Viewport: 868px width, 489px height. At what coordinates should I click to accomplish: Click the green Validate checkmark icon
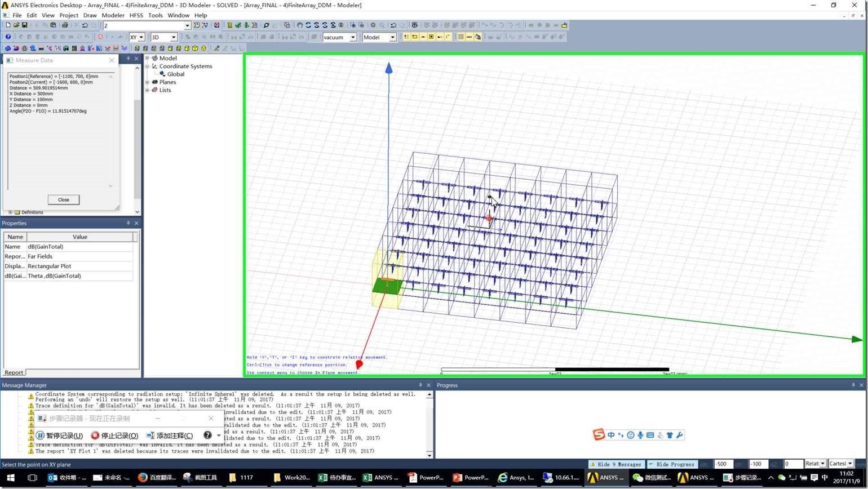(x=238, y=25)
